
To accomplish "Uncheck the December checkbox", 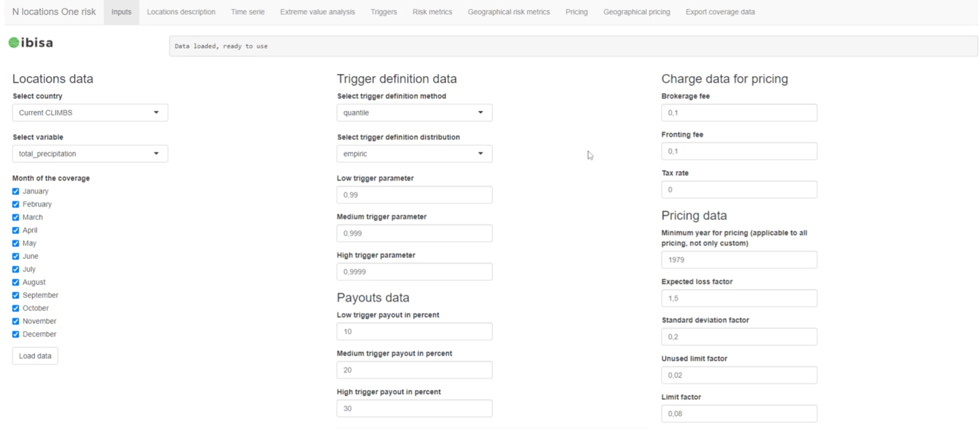I will pos(16,334).
